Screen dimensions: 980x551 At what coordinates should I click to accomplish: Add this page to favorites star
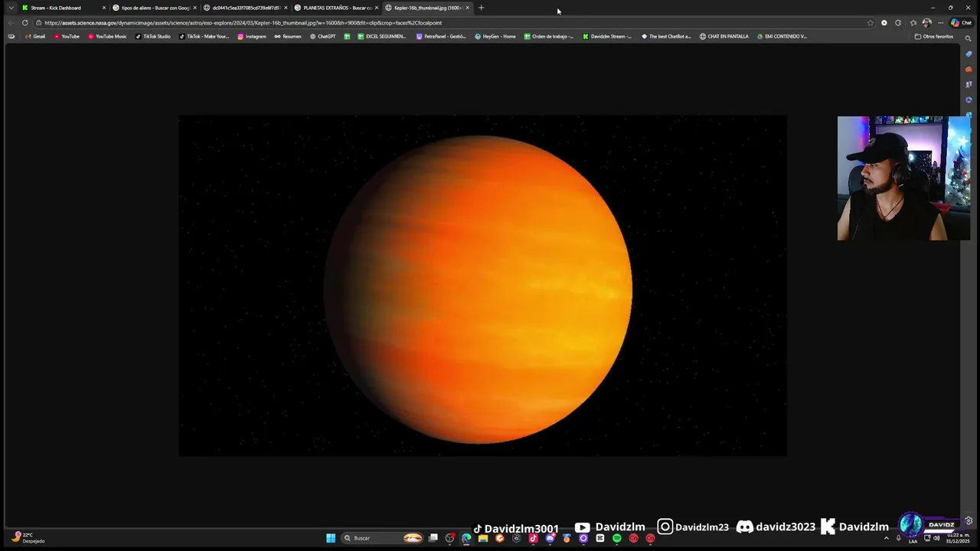pos(870,23)
